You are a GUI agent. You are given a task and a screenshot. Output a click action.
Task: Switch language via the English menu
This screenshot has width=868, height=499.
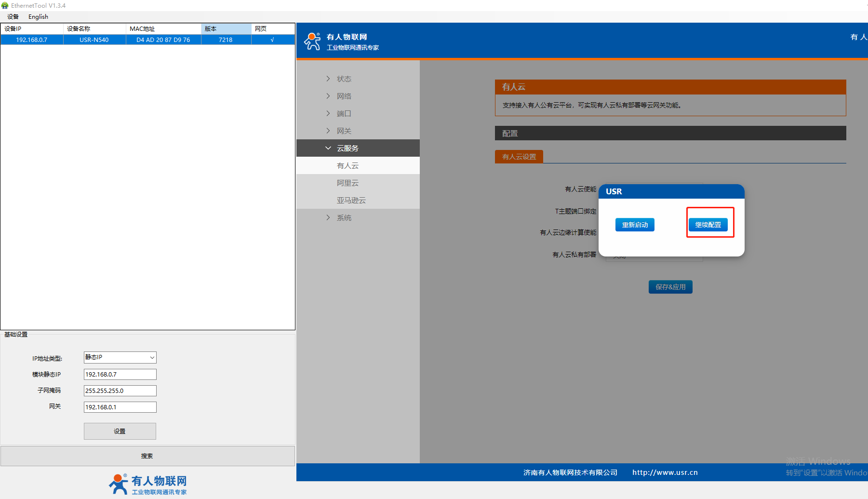click(38, 17)
